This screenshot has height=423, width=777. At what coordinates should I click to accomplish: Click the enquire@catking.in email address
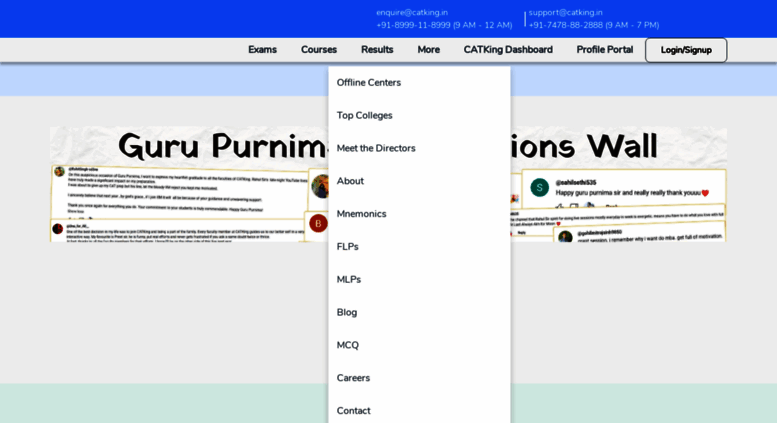coord(412,12)
